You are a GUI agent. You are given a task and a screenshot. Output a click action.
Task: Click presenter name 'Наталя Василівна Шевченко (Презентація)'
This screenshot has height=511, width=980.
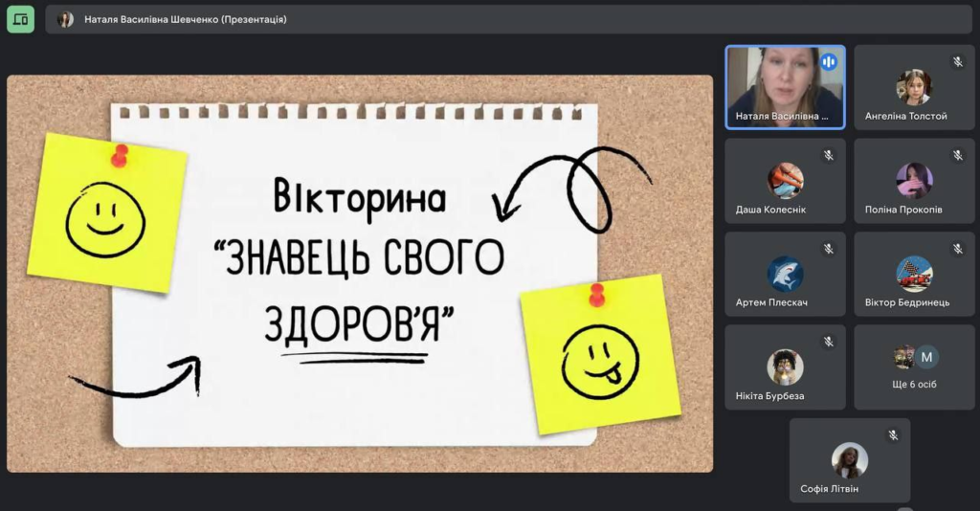pyautogui.click(x=186, y=19)
